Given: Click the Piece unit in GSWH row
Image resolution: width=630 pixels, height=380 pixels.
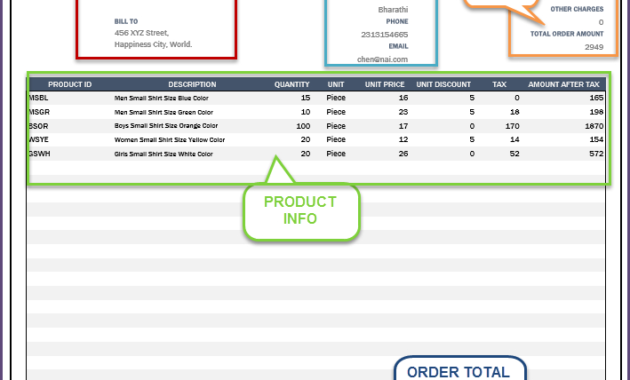Looking at the screenshot, I should [x=336, y=153].
